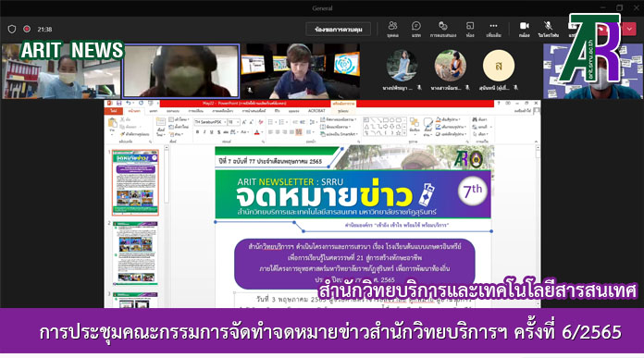Open the font color dropdown arrow
Image resolution: width=644 pixels, height=358 pixels.
[x=262, y=132]
